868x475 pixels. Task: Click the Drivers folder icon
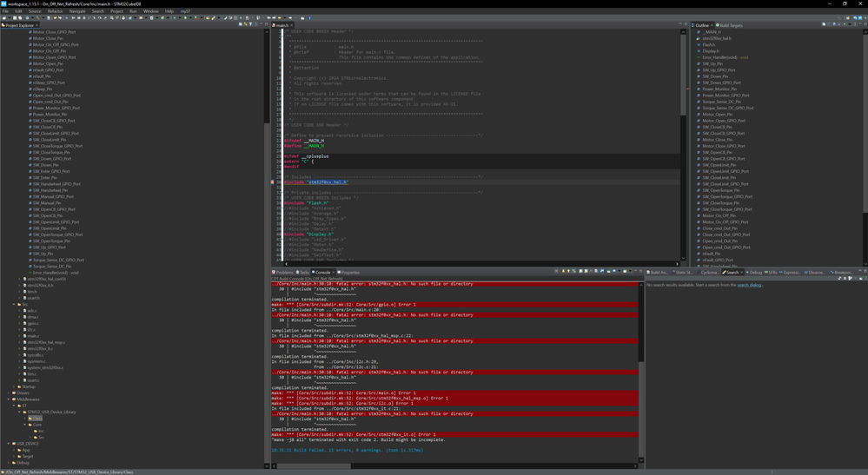coord(14,393)
